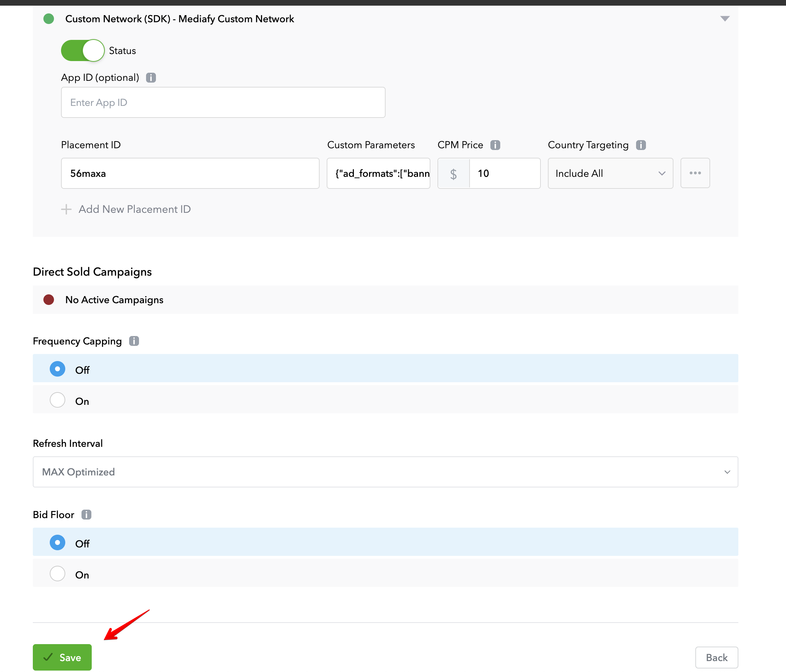This screenshot has width=786, height=672.
Task: Open the Country Targeting Include All dropdown
Action: click(x=610, y=173)
